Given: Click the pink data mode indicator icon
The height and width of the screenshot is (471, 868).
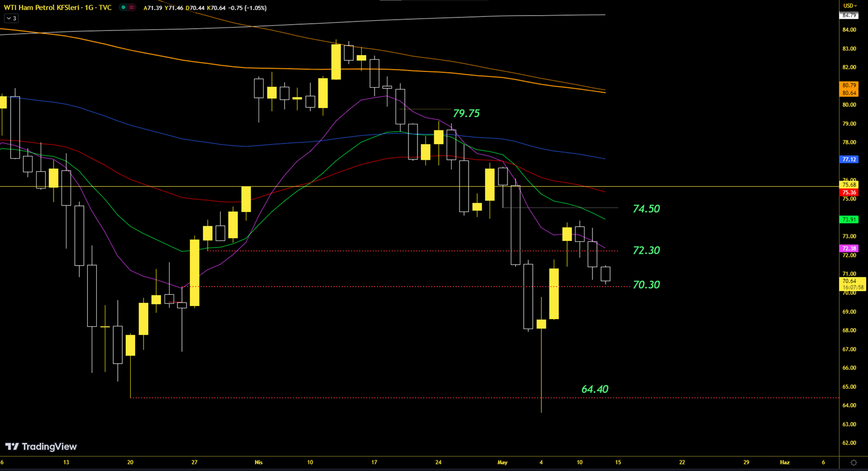Looking at the screenshot, I should coord(132,8).
